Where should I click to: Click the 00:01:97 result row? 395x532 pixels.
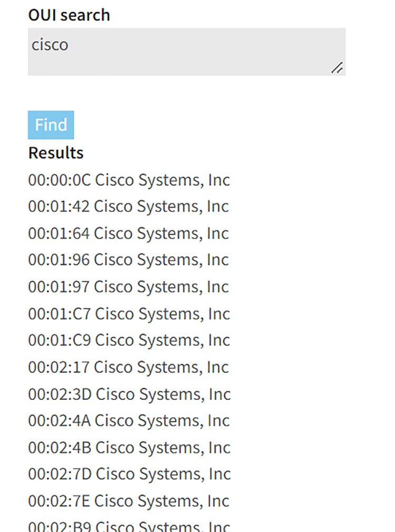coord(129,287)
